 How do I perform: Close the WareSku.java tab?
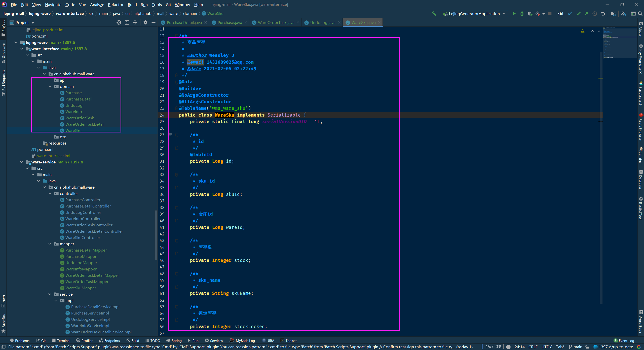pyautogui.click(x=379, y=22)
